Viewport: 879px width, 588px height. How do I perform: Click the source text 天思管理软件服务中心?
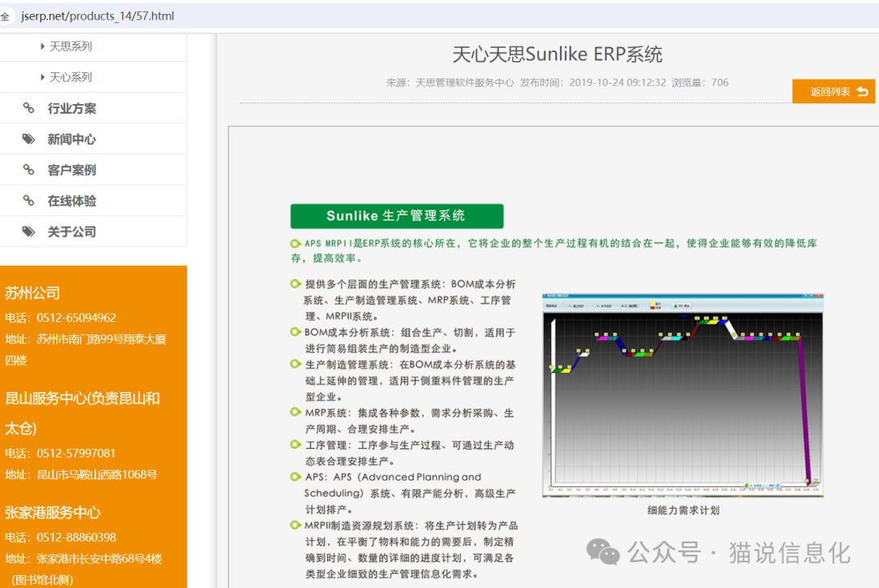[x=464, y=83]
